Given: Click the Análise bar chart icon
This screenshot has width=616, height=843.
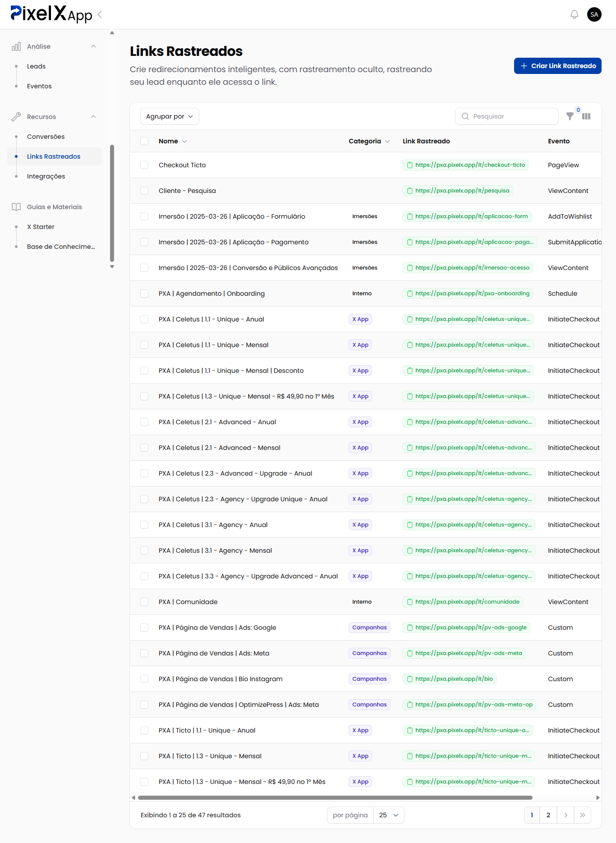Looking at the screenshot, I should pyautogui.click(x=16, y=46).
